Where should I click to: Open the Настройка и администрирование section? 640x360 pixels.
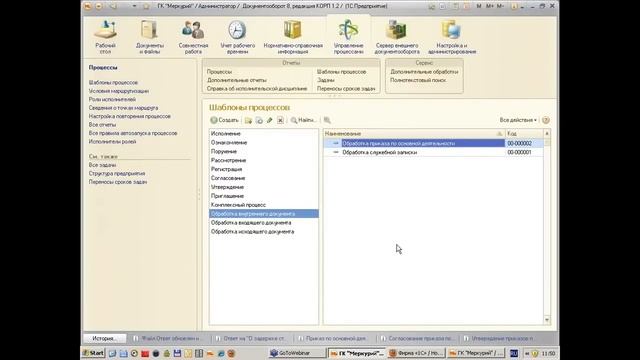coord(452,37)
